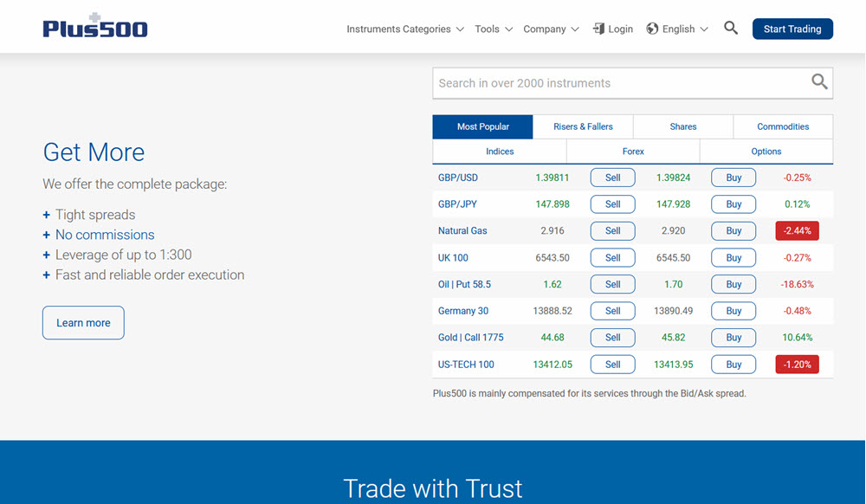The height and width of the screenshot is (504, 866).
Task: Show the Options tab
Action: pyautogui.click(x=766, y=151)
